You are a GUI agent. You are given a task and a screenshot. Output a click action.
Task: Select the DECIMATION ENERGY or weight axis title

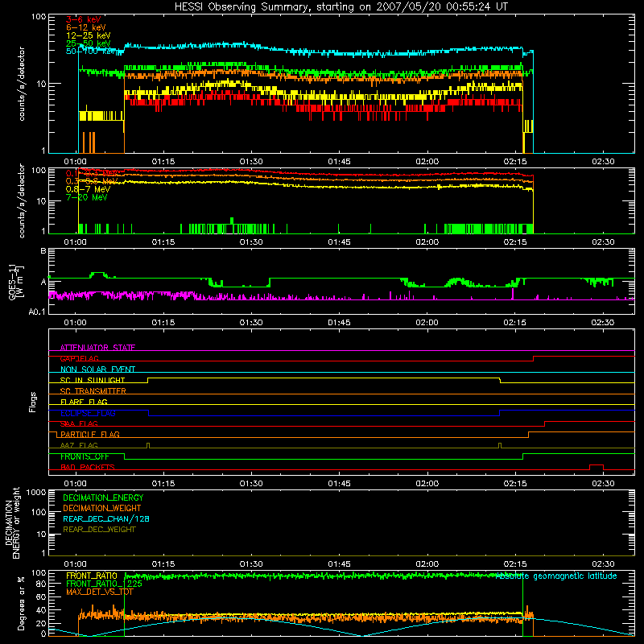(12, 522)
